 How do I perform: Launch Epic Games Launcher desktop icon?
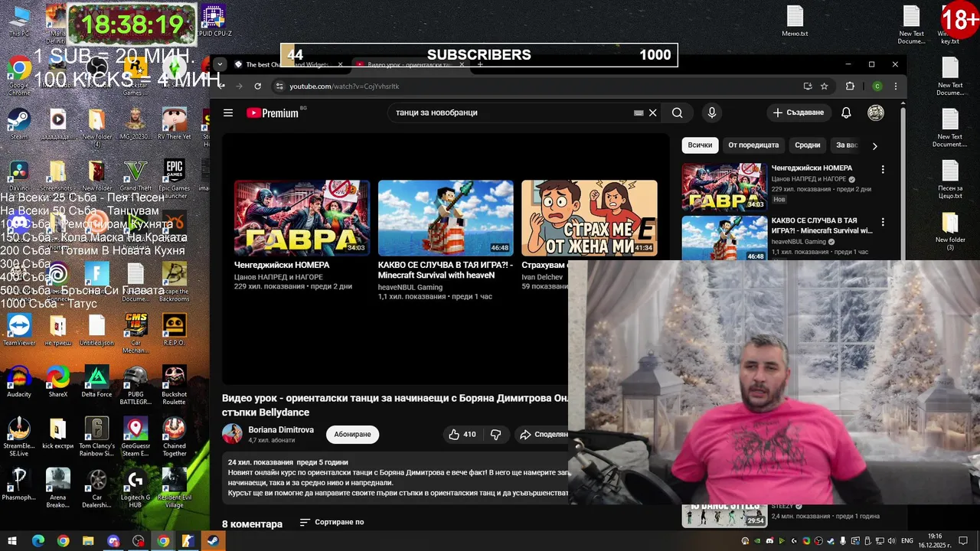point(175,179)
